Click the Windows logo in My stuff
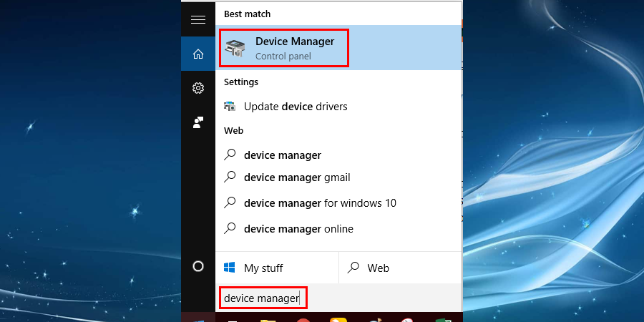The image size is (644, 322). point(229,268)
